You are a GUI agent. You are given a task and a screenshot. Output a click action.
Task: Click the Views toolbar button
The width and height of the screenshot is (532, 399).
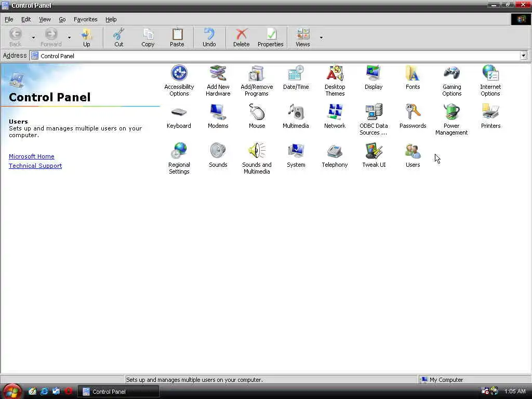303,37
